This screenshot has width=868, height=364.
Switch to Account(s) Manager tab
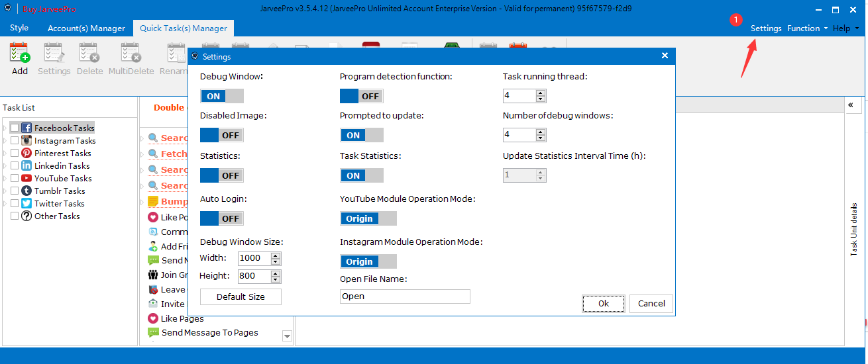(x=86, y=28)
